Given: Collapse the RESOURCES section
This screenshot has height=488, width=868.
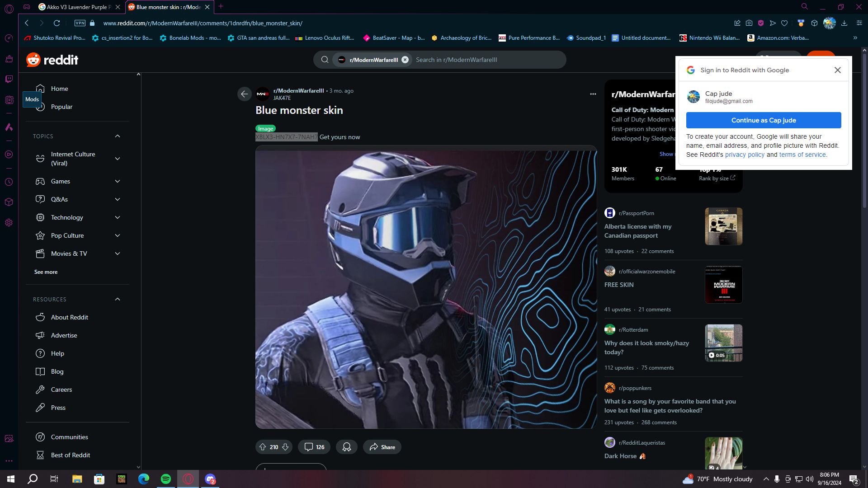Looking at the screenshot, I should click(118, 299).
